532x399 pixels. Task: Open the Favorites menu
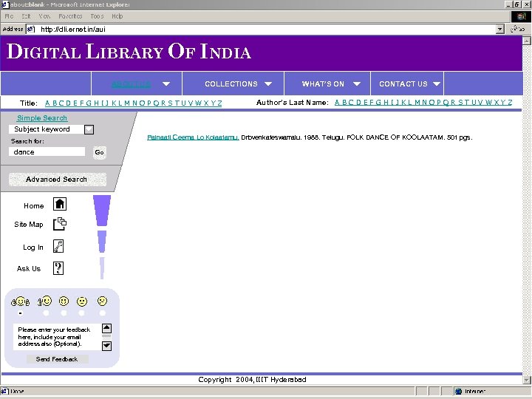70,16
